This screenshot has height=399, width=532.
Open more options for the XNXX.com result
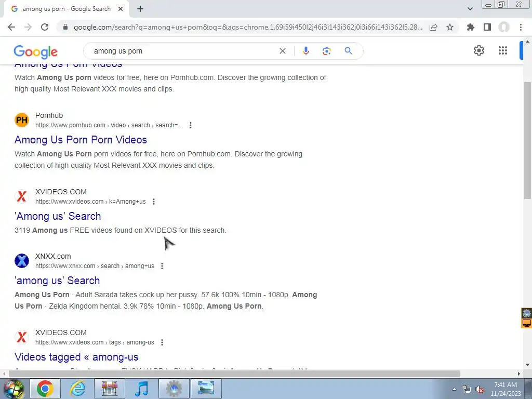(x=162, y=266)
